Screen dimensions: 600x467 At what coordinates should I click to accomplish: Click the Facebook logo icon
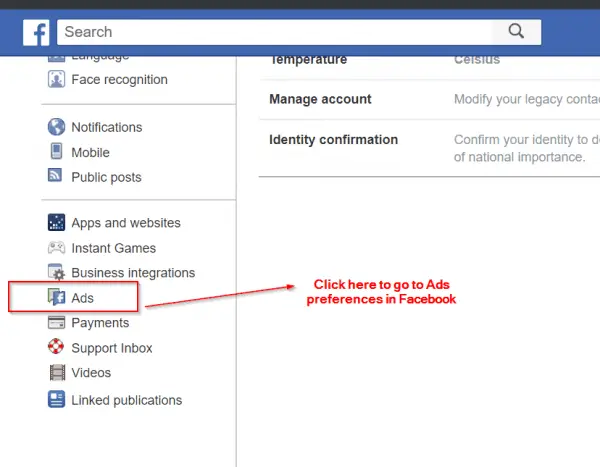click(37, 33)
